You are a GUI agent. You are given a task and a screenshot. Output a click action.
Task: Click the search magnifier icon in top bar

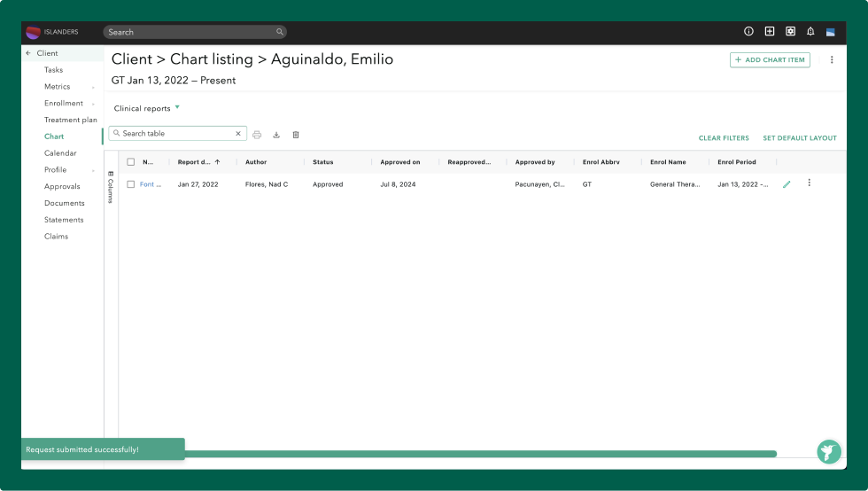tap(280, 32)
